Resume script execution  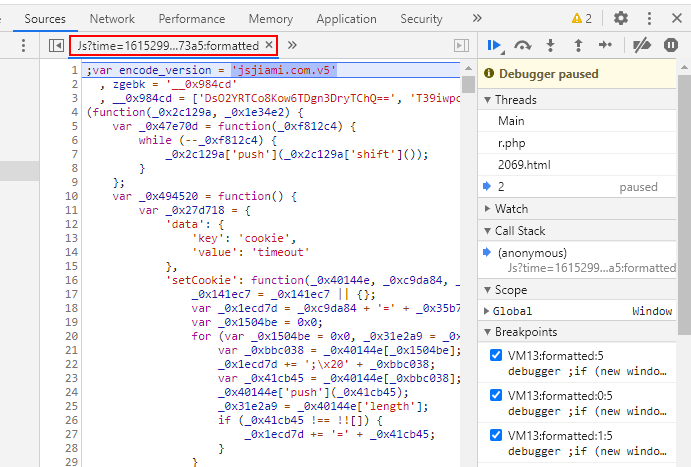coord(494,45)
